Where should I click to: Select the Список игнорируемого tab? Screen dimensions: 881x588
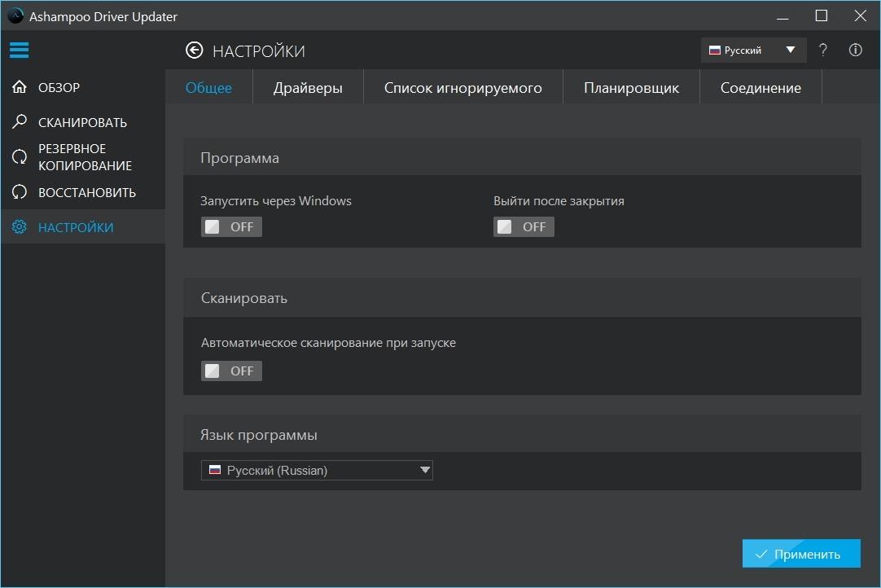(x=463, y=88)
